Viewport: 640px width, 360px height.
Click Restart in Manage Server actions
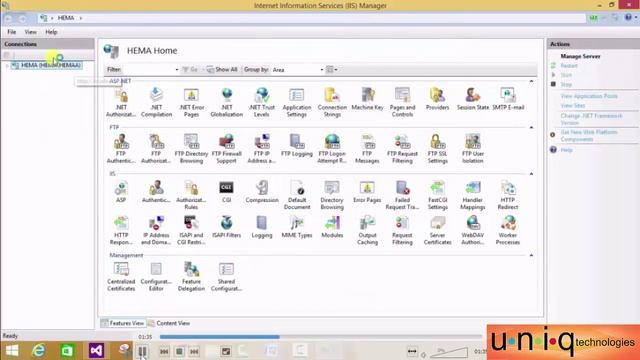569,66
